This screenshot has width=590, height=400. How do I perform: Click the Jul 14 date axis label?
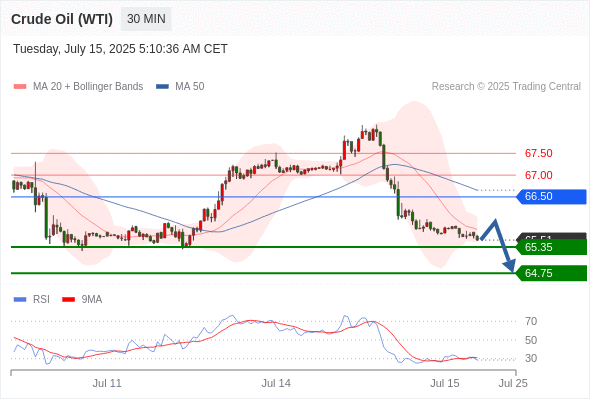pos(276,383)
